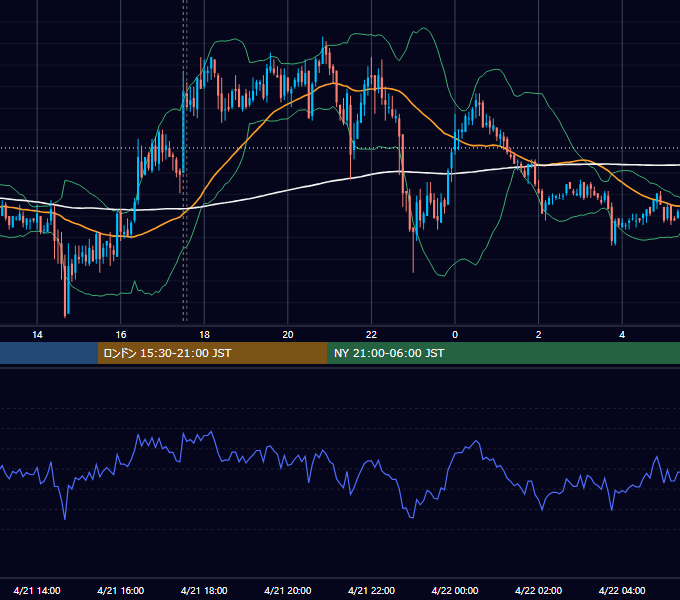Screen dimensions: 680x600
Task: Click the 22 hour axis label
Action: coord(371,335)
